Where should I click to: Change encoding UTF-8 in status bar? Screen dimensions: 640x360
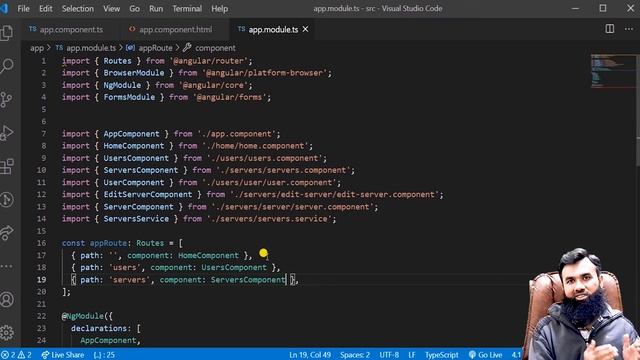pos(389,355)
